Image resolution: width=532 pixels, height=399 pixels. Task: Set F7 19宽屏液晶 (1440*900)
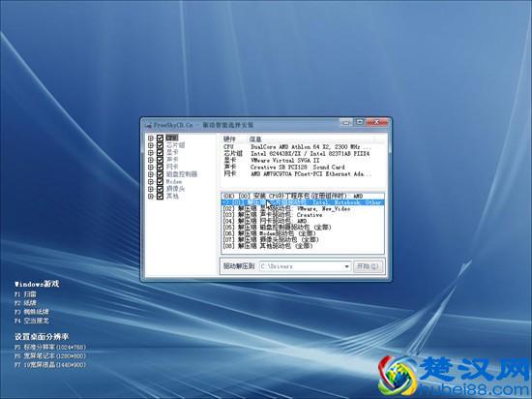point(50,365)
